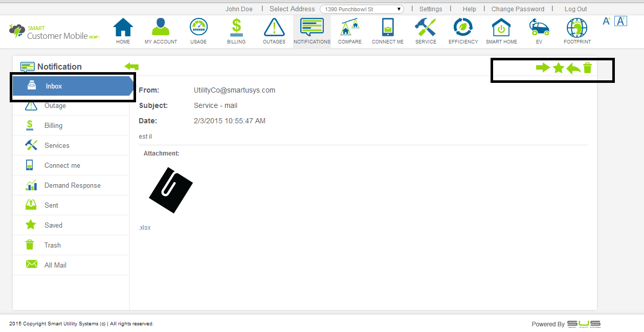Increase font size with A+ button

[x=607, y=21]
